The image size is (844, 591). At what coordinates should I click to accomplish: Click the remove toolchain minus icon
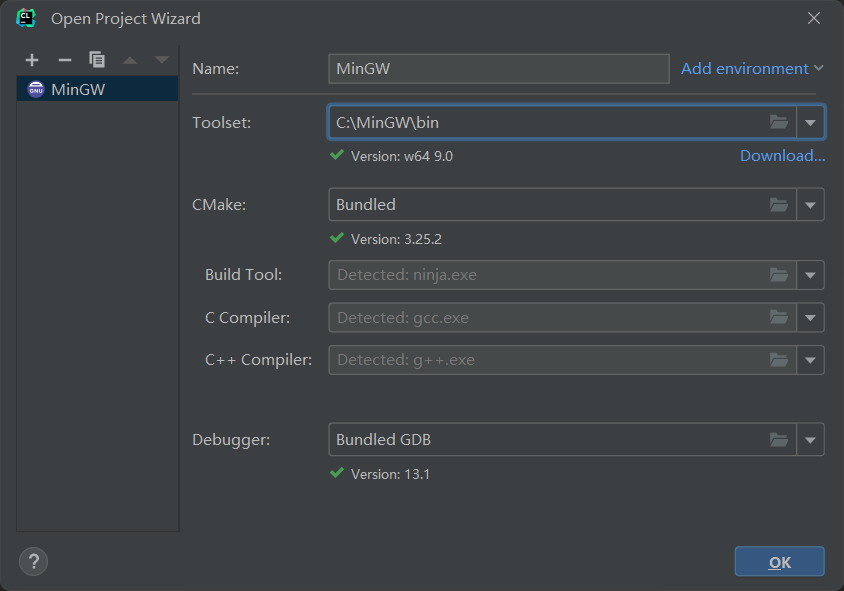pyautogui.click(x=65, y=60)
